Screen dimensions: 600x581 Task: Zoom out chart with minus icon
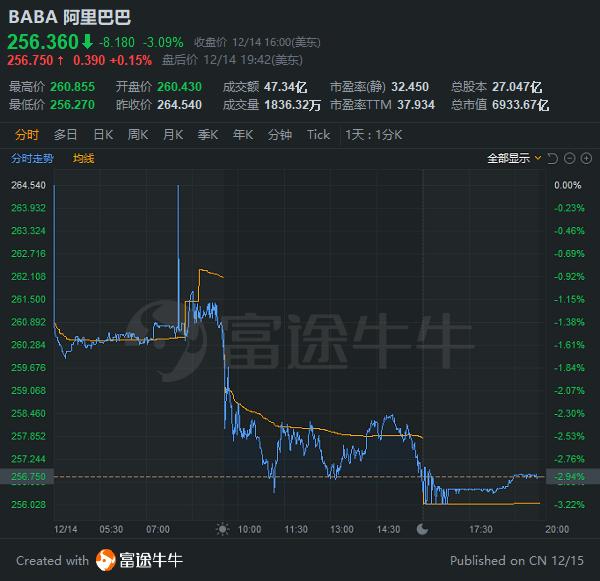(568, 158)
